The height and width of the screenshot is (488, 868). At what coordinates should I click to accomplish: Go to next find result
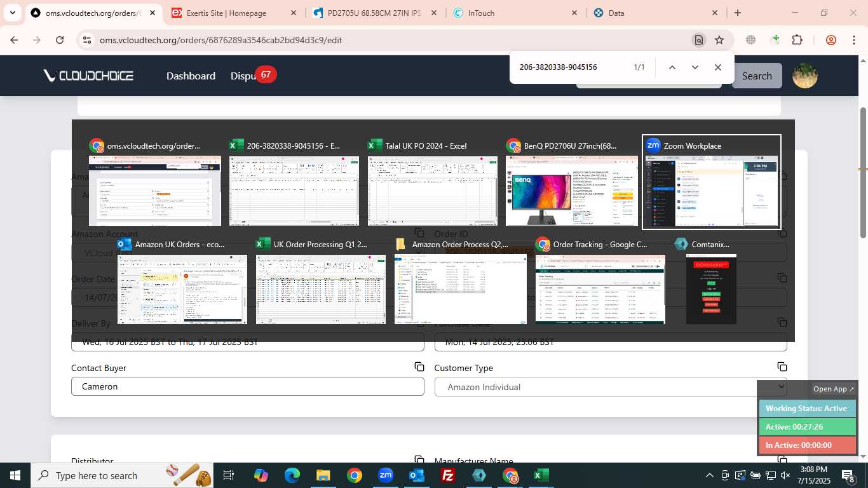[695, 67]
